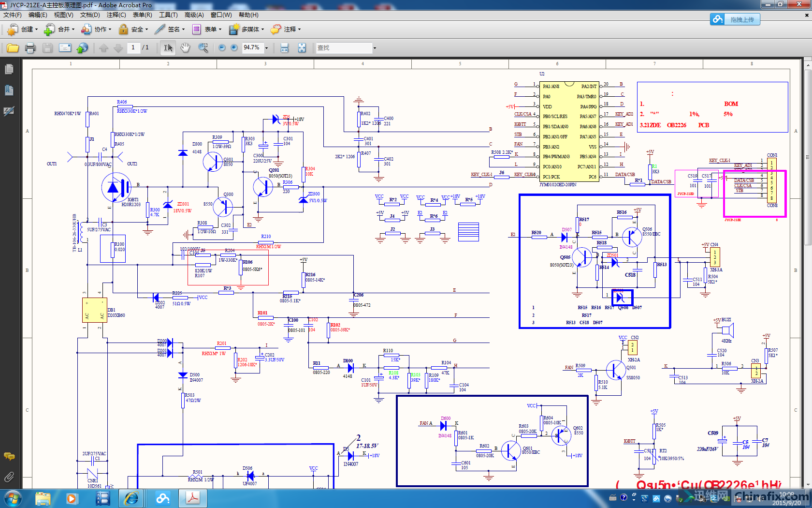Click the Email envelope icon
This screenshot has width=812, height=508.
pyautogui.click(x=65, y=48)
